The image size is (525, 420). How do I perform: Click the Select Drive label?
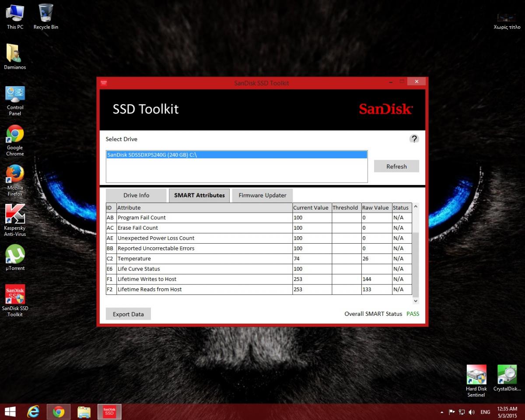[122, 139]
